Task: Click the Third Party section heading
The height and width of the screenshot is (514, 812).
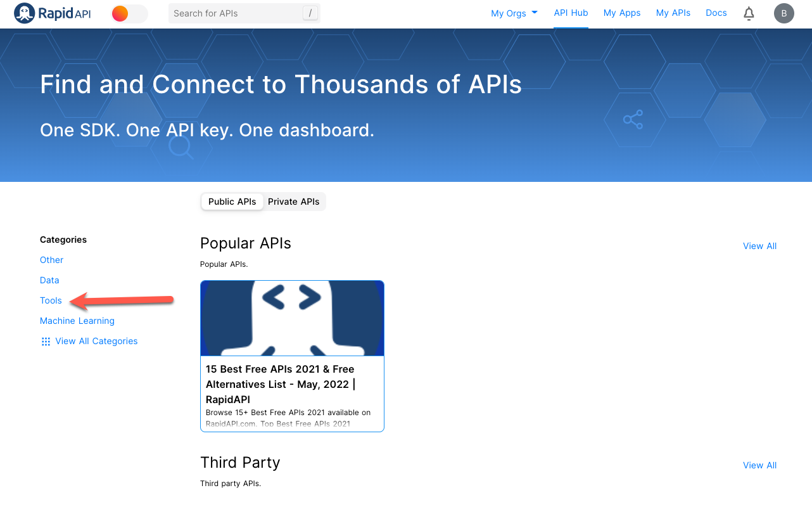Action: [240, 463]
